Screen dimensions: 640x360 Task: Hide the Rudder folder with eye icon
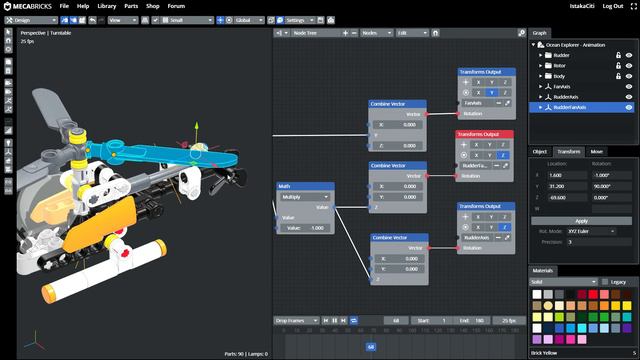[629, 55]
